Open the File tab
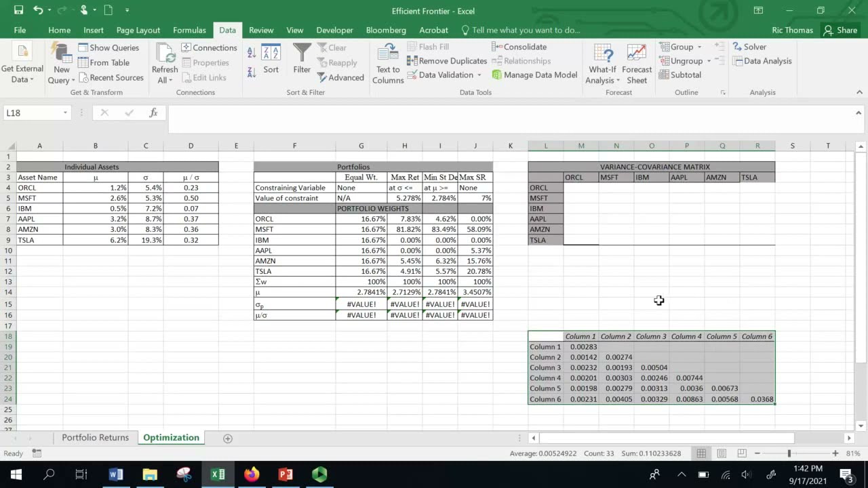 [x=20, y=30]
